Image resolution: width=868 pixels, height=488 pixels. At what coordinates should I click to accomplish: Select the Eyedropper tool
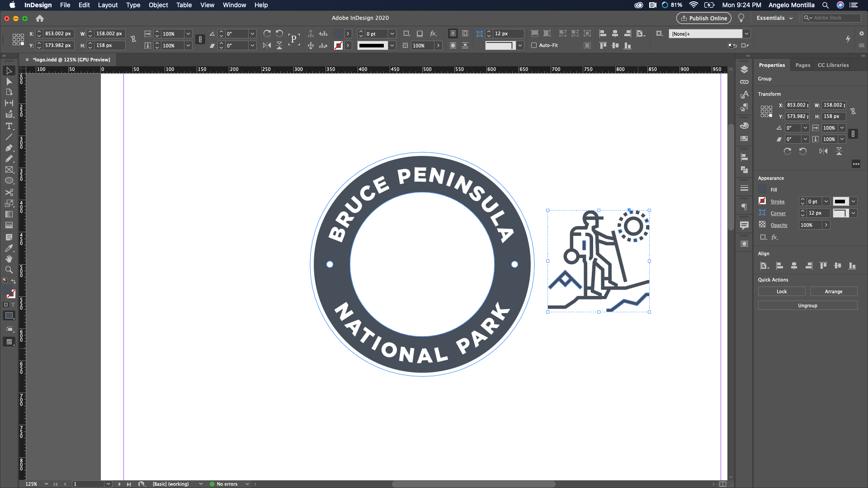[x=9, y=248]
